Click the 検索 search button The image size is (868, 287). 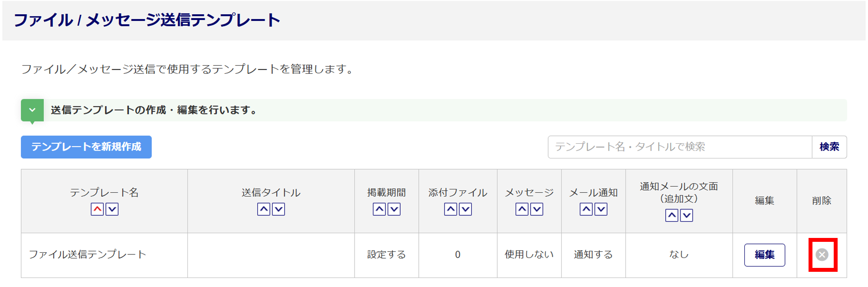click(x=829, y=147)
